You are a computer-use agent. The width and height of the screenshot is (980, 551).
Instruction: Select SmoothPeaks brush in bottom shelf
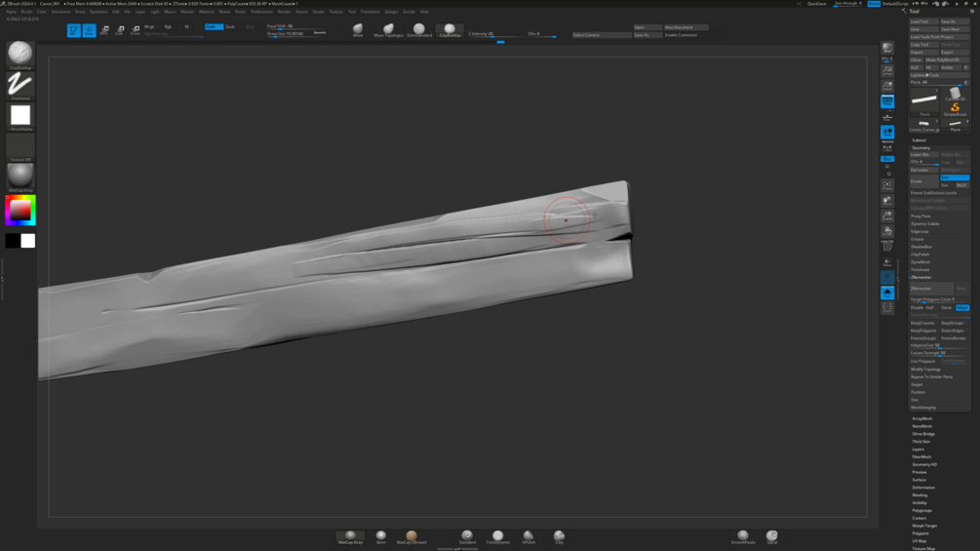(742, 536)
